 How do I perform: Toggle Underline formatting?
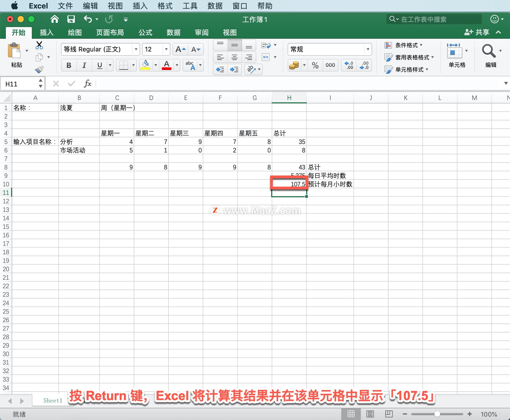[x=100, y=65]
